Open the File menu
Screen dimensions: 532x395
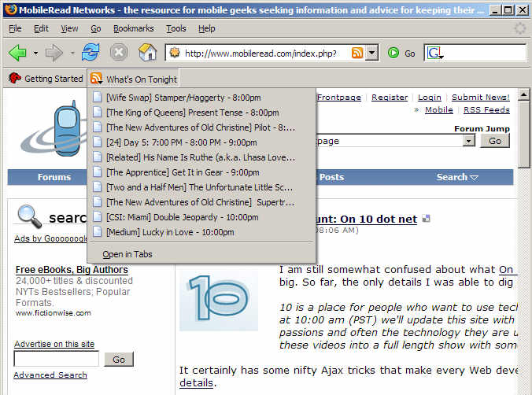pos(15,28)
